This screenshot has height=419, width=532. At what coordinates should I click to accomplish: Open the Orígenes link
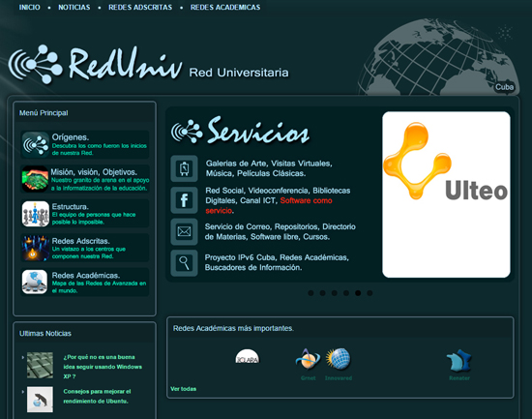tap(71, 137)
